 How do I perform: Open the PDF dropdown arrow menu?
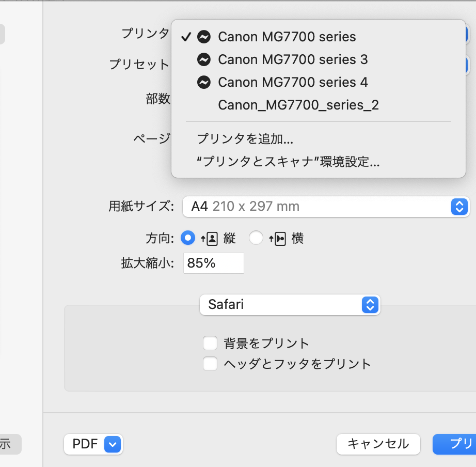(113, 444)
